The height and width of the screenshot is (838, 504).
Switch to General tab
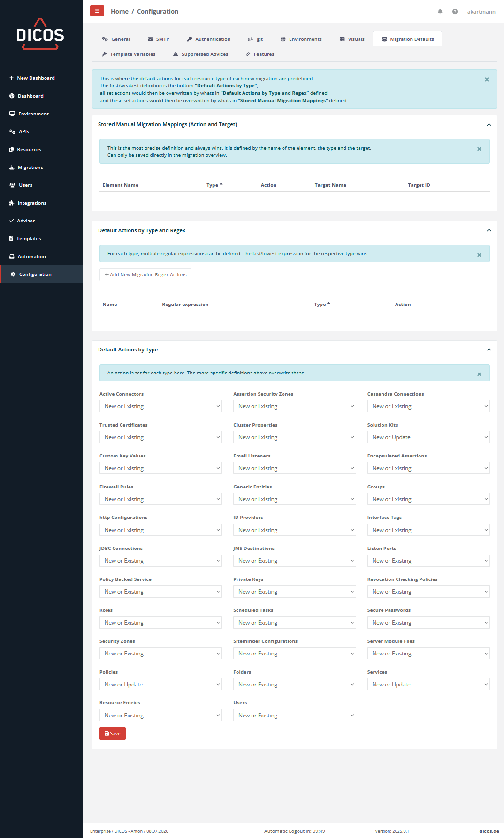(116, 39)
